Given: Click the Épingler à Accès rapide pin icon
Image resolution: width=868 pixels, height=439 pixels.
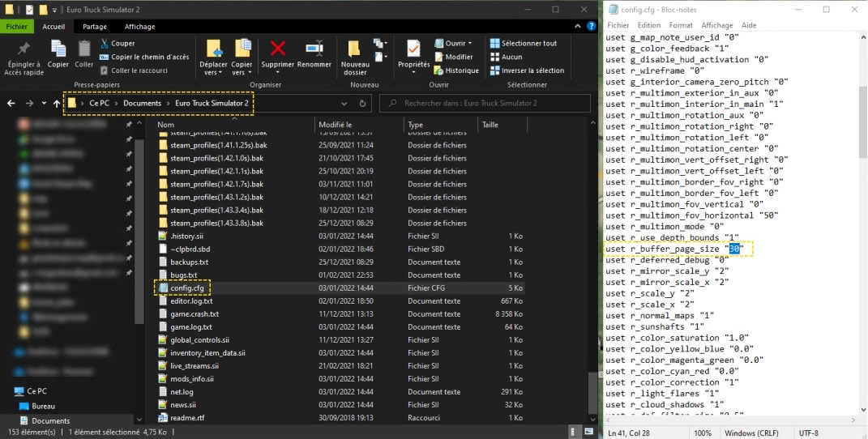Looking at the screenshot, I should tap(24, 48).
